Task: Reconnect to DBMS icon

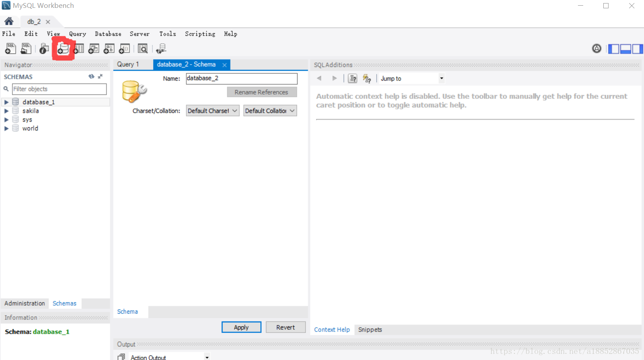Action: click(161, 49)
